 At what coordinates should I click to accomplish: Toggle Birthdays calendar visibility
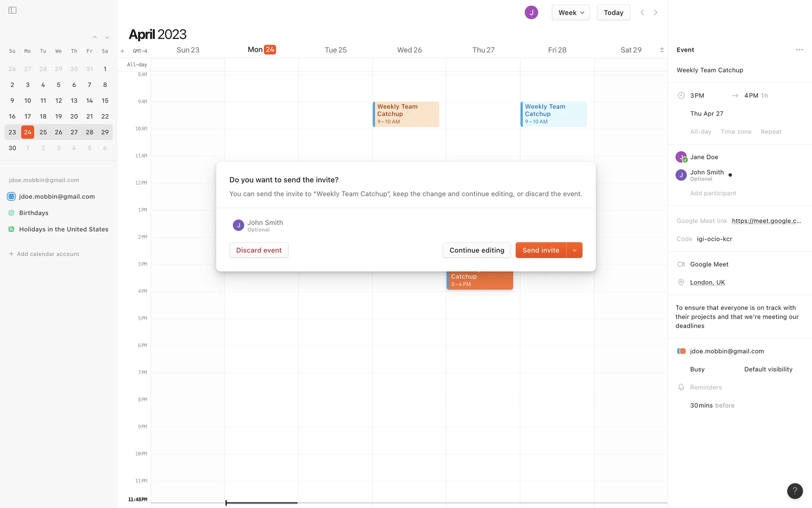(11, 213)
